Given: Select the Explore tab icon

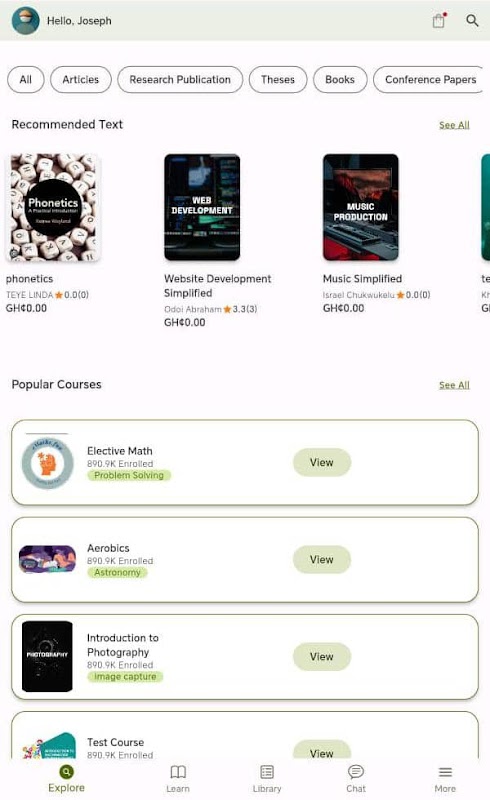Looking at the screenshot, I should point(66,771).
